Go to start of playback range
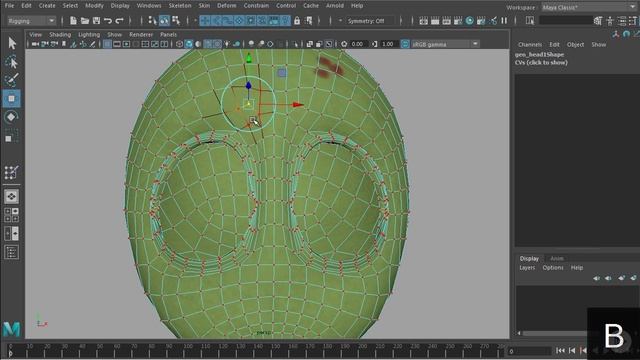 coord(560,351)
